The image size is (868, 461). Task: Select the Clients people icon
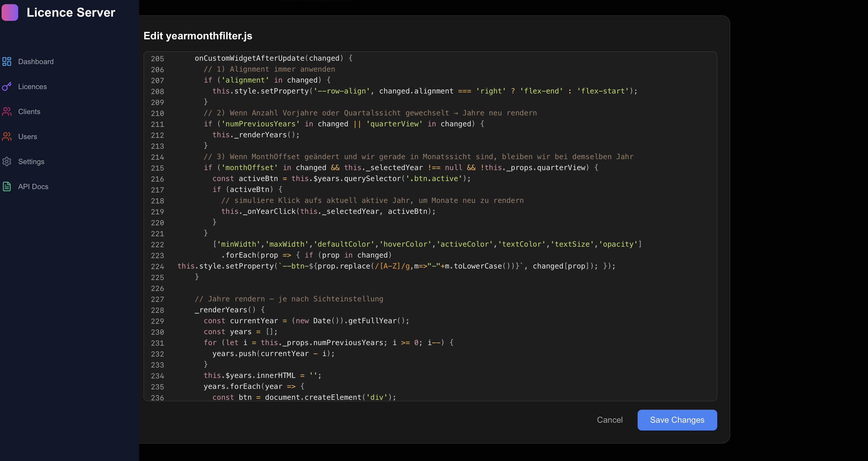[x=7, y=111]
